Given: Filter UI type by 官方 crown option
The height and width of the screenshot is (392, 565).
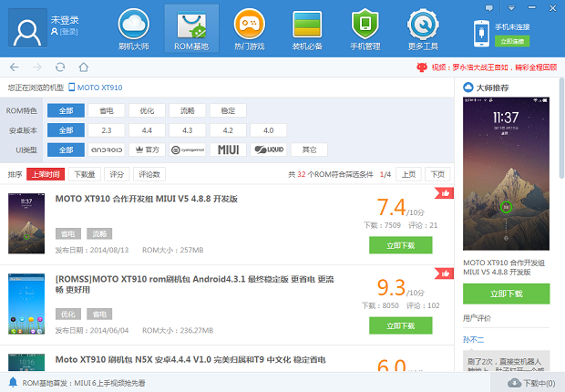Looking at the screenshot, I should click(147, 150).
